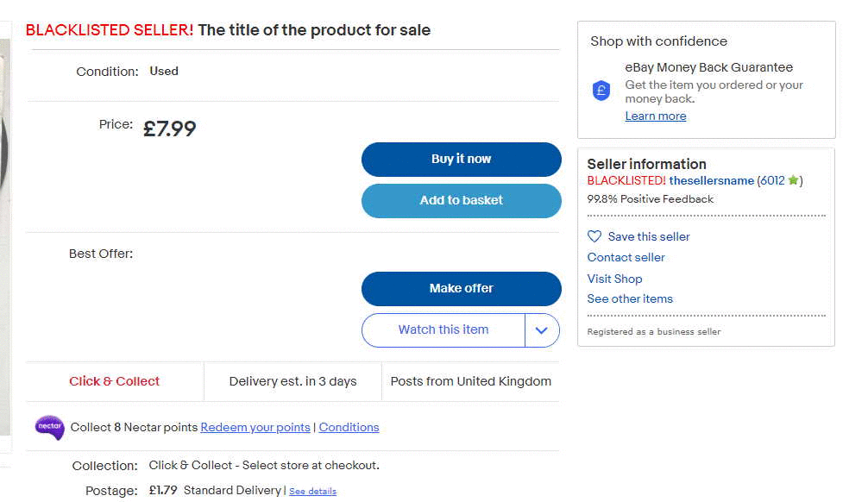Click the Make offer button
868x502 pixels.
(x=461, y=288)
